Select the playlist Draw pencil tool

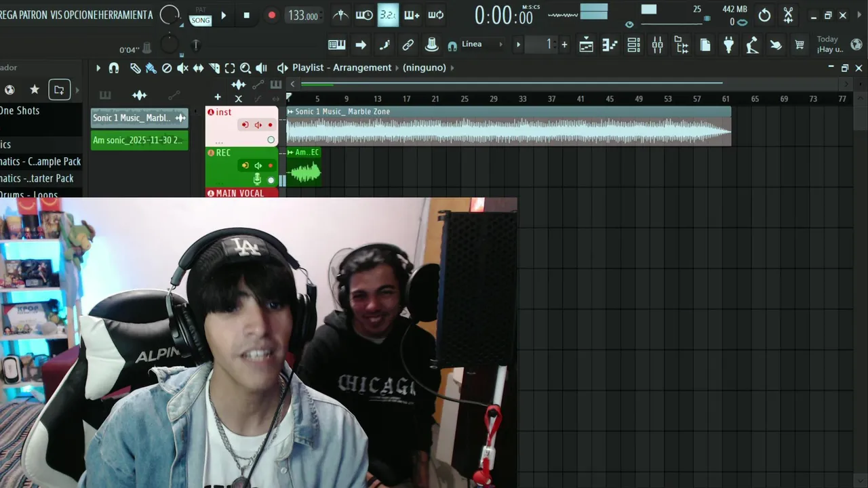coord(135,68)
